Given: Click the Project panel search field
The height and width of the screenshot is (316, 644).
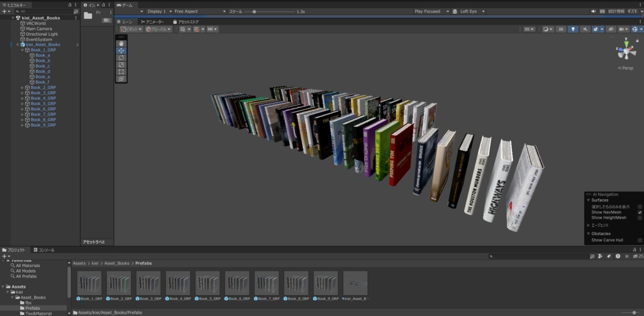Looking at the screenshot, I should coord(539,256).
